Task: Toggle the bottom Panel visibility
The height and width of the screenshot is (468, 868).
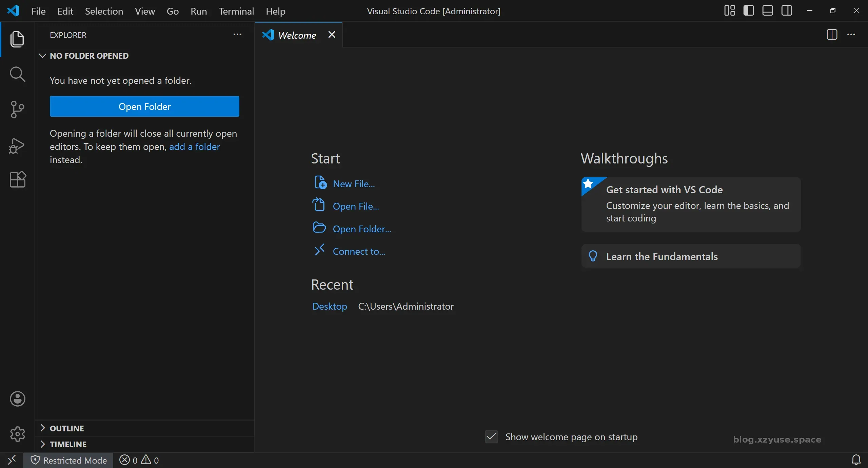Action: [x=768, y=11]
